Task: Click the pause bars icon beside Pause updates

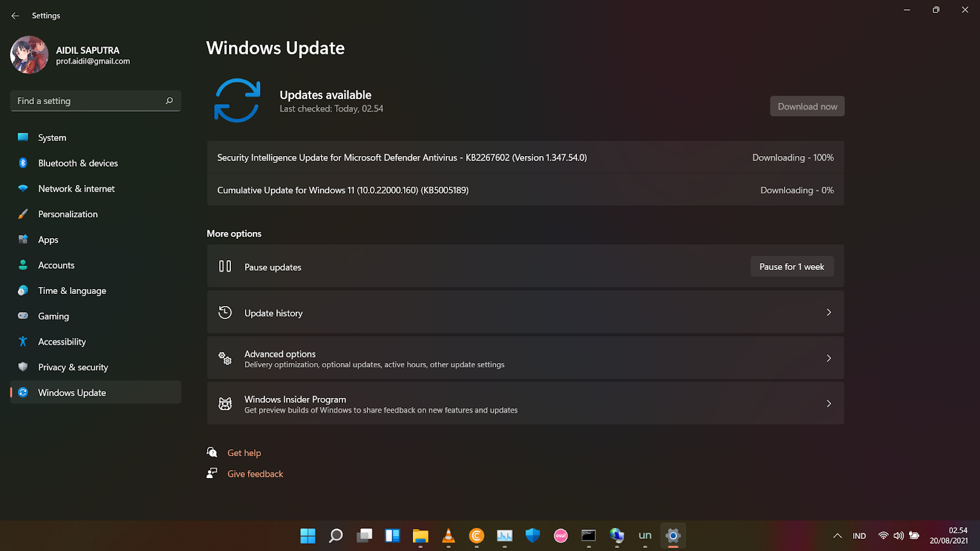Action: (x=225, y=266)
